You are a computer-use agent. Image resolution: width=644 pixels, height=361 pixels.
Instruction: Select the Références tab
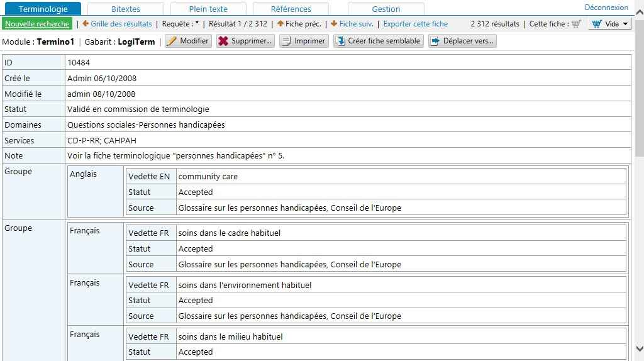(291, 9)
